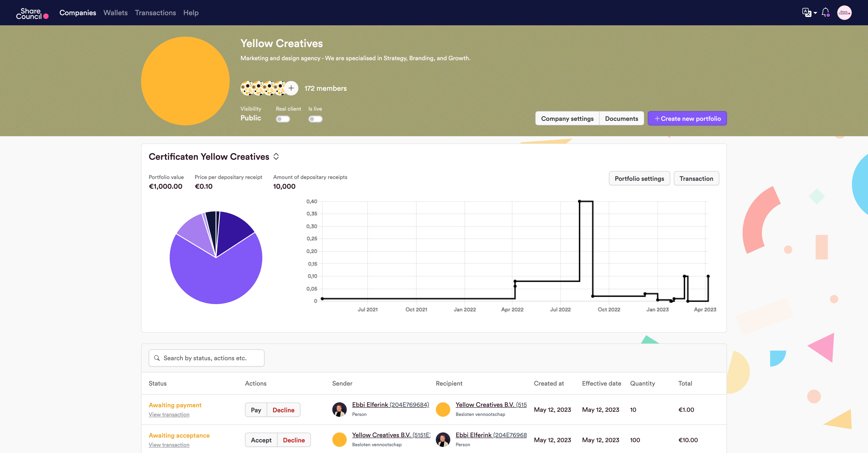The height and width of the screenshot is (453, 868).
Task: Open sender Yellow Creatives B.V. link in second row
Action: click(x=391, y=435)
